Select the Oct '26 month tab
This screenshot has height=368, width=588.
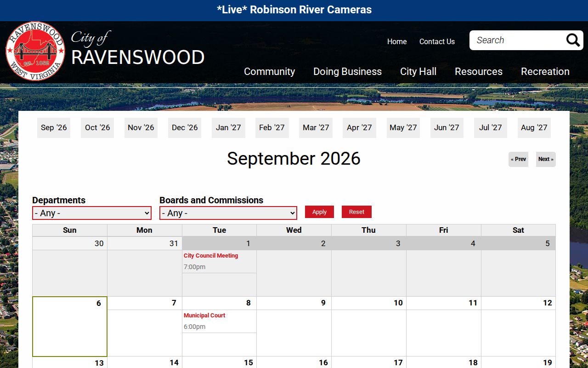[x=97, y=127]
